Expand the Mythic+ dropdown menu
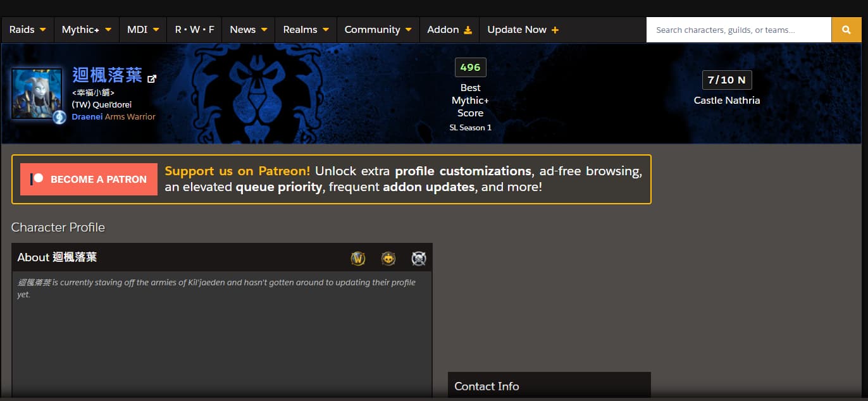The image size is (868, 401). (87, 30)
